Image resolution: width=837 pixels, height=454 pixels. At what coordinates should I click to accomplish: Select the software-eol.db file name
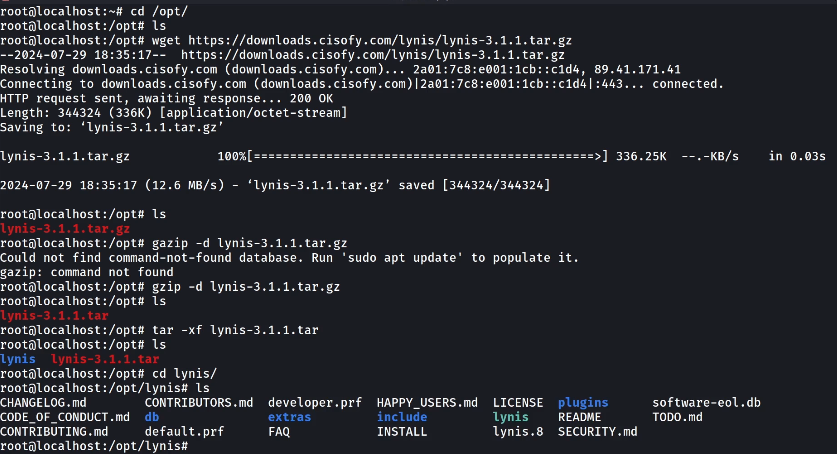706,402
